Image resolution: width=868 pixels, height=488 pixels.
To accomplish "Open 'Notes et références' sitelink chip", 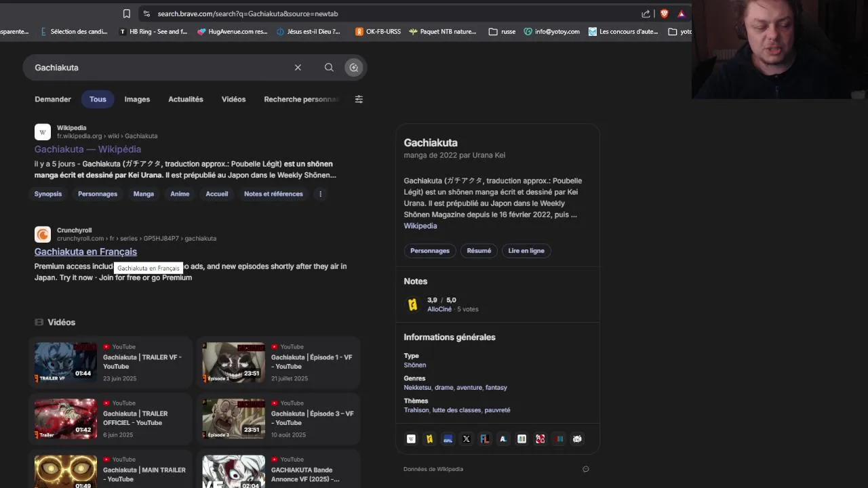I will 273,194.
